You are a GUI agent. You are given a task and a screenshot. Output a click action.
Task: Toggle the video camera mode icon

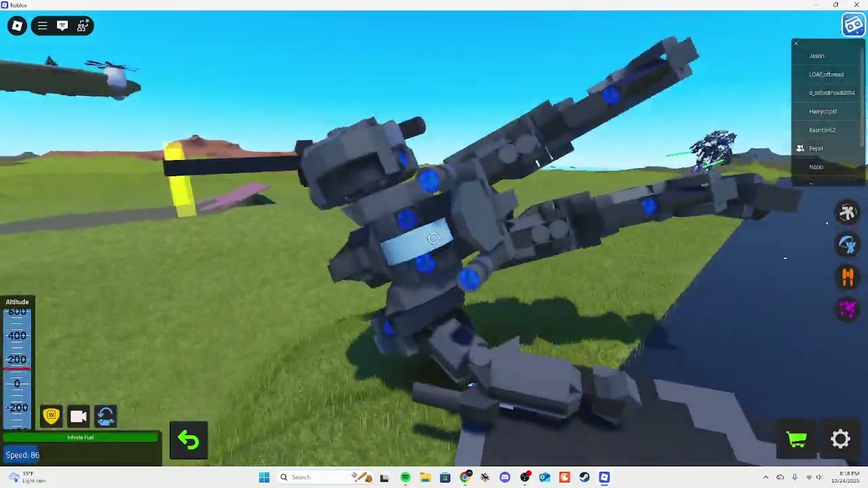79,416
